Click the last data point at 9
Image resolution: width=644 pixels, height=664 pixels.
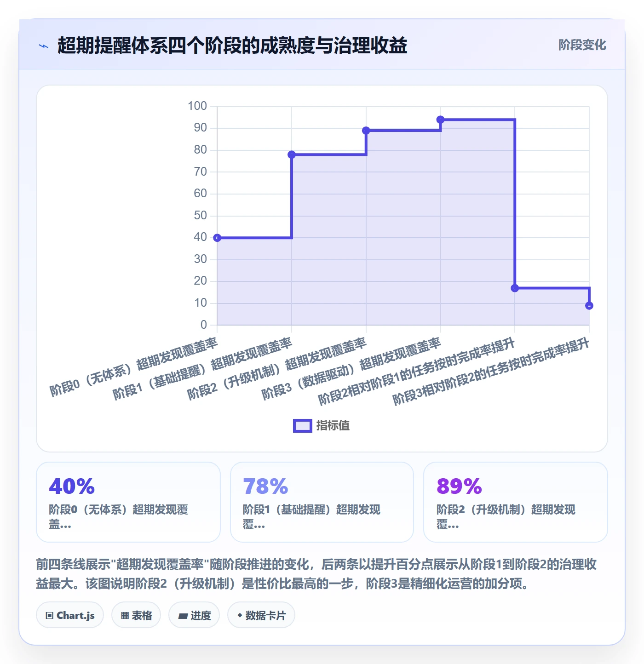coord(589,306)
